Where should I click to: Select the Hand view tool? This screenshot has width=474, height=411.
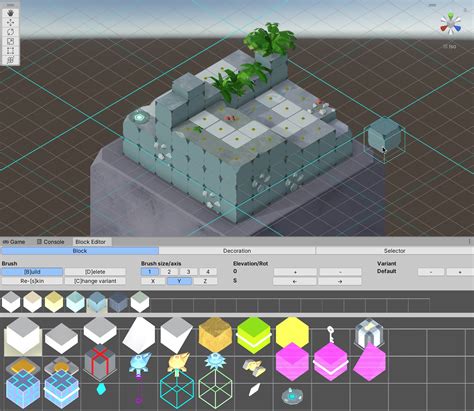(x=11, y=13)
